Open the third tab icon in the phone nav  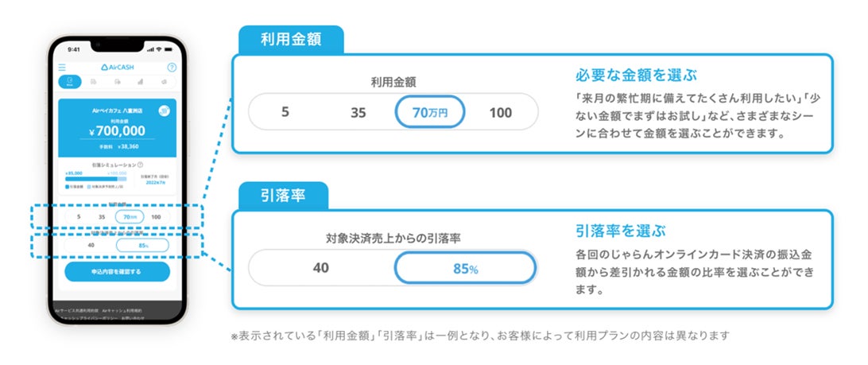[x=117, y=81]
